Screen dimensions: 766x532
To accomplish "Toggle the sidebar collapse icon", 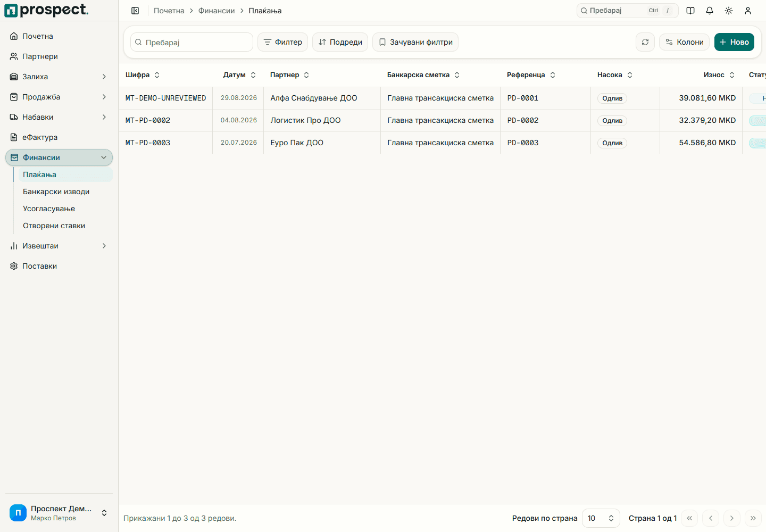I will [135, 11].
